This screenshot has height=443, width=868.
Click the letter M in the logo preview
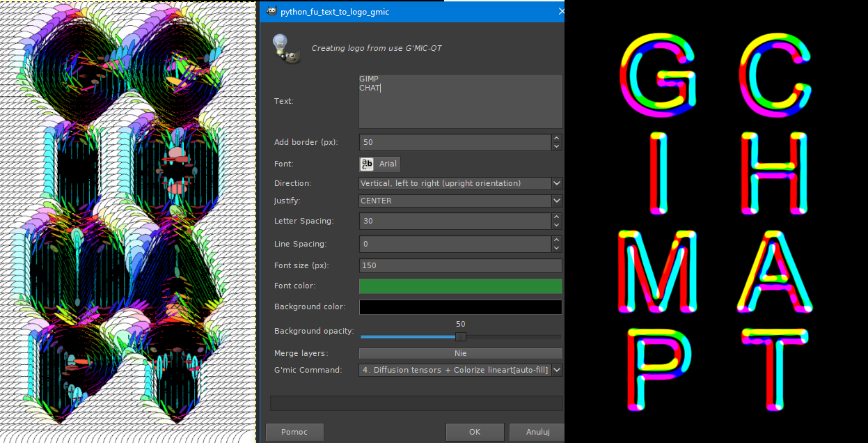coord(658,272)
